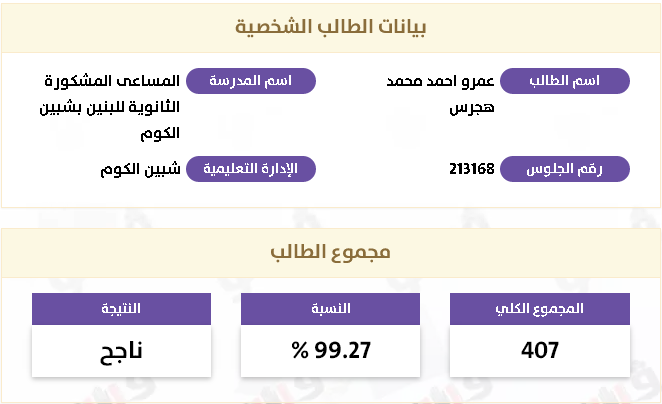This screenshot has width=662, height=404.
Task: Select the seat number 213168
Action: tap(472, 169)
